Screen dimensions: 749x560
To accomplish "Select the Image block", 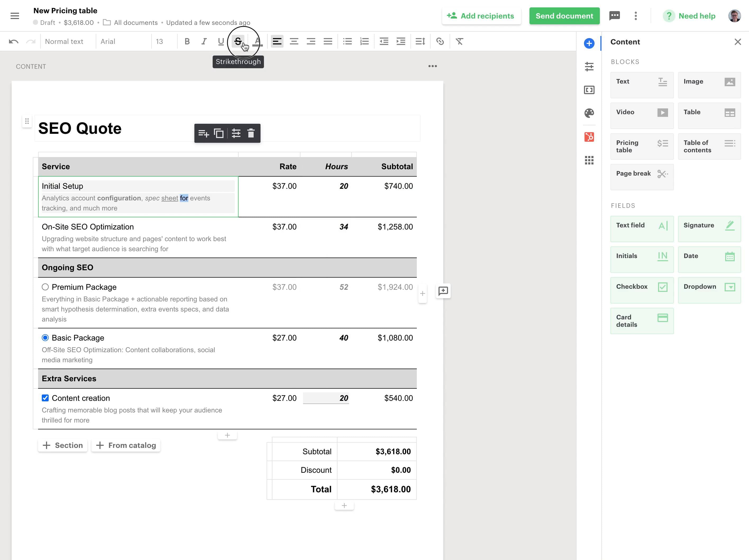I will (709, 85).
